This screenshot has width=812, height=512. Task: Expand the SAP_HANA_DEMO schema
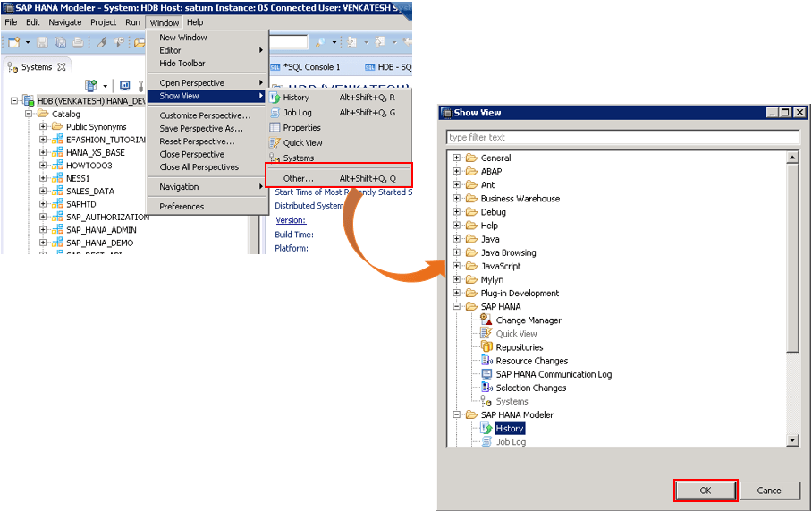(44, 243)
